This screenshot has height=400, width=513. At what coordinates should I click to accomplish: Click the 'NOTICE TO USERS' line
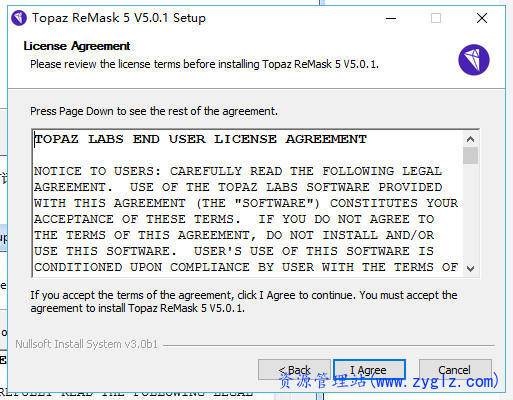pyautogui.click(x=238, y=171)
